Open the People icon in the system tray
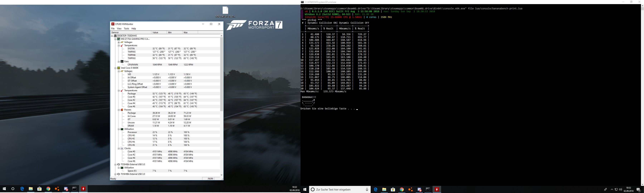 (606, 189)
